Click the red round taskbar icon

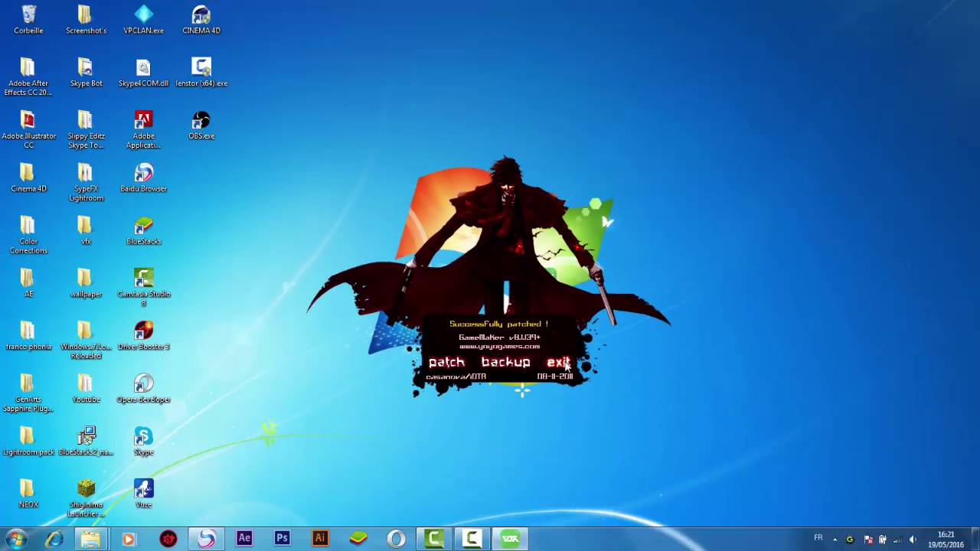(168, 539)
